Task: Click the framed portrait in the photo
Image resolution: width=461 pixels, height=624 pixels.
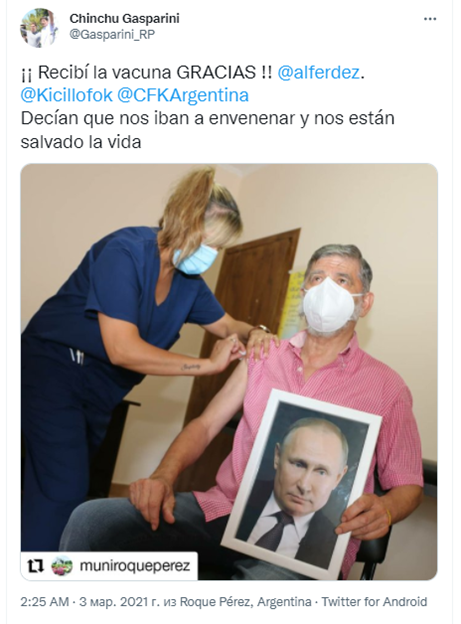Action: coord(301,484)
